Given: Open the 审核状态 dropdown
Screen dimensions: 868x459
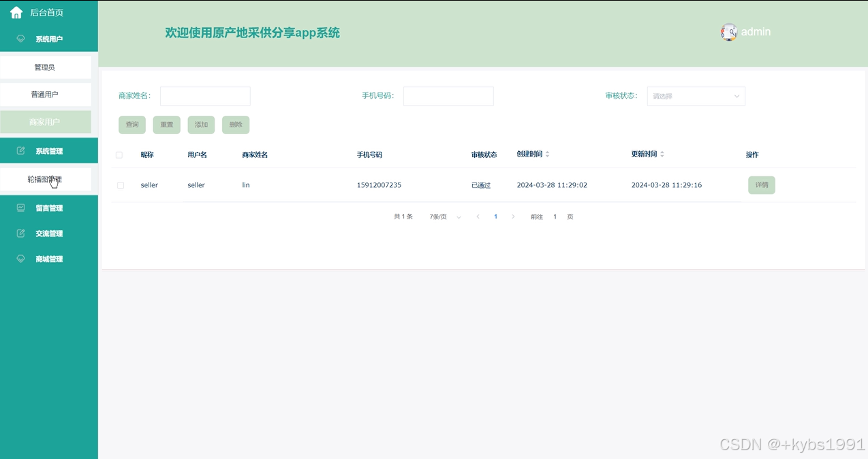Looking at the screenshot, I should (696, 96).
